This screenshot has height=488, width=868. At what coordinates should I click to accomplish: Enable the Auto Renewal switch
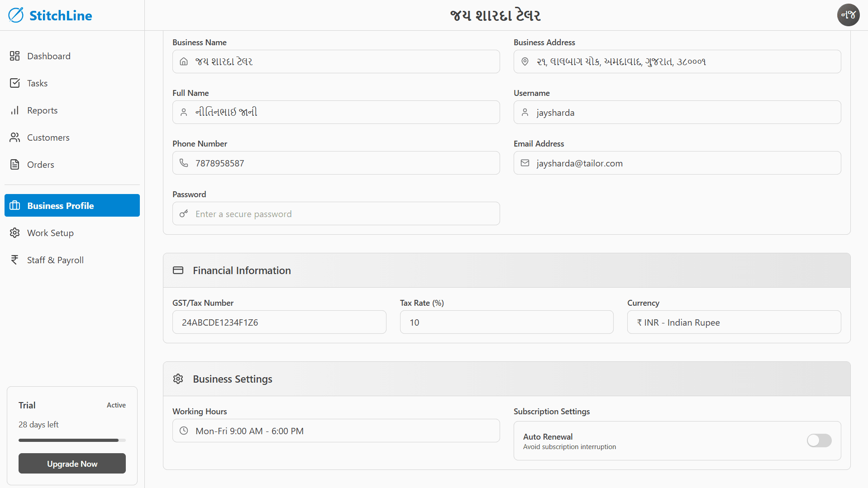click(x=819, y=440)
